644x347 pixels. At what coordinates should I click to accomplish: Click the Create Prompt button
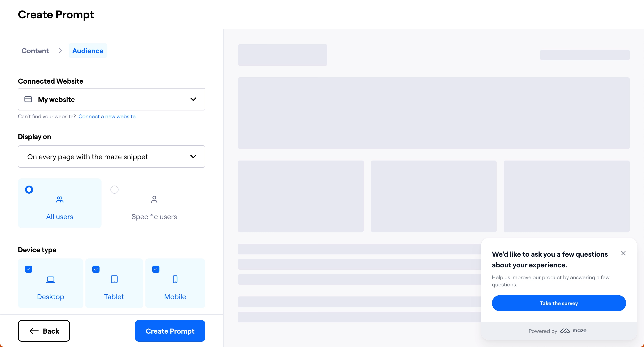tap(170, 331)
